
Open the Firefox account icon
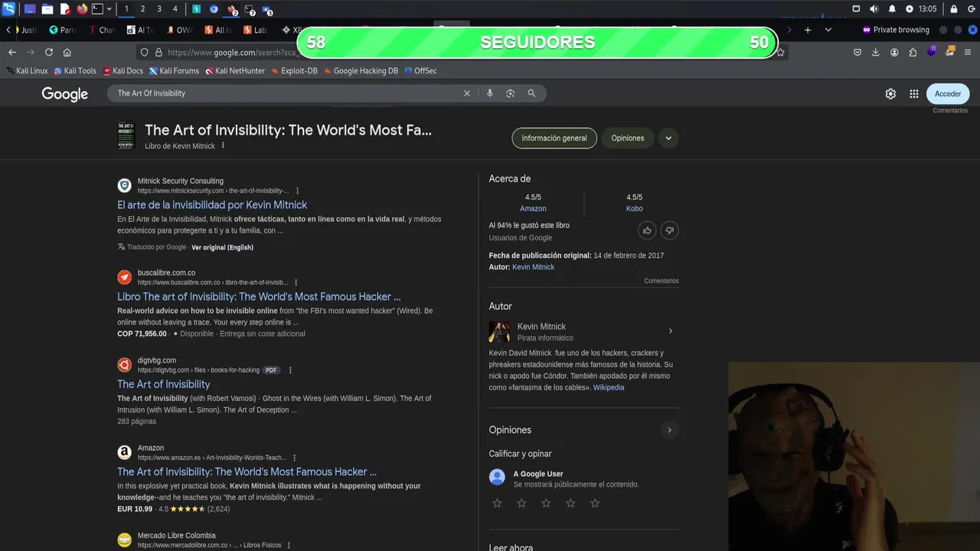[894, 52]
